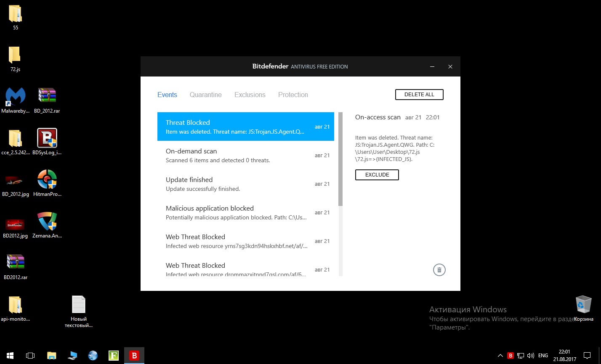
Task: Delete the selected event with the trash icon
Action: coord(439,270)
